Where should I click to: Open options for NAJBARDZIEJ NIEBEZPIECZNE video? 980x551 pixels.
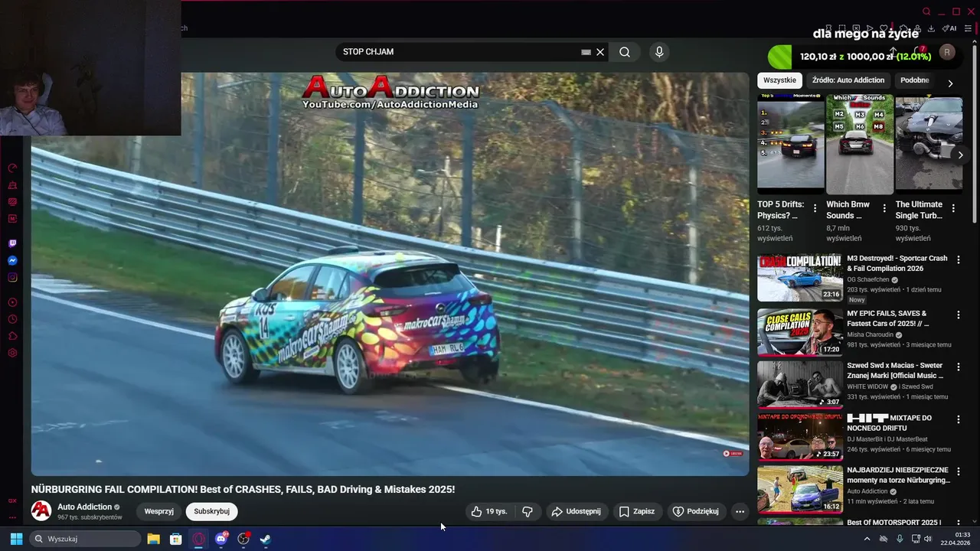(x=958, y=471)
